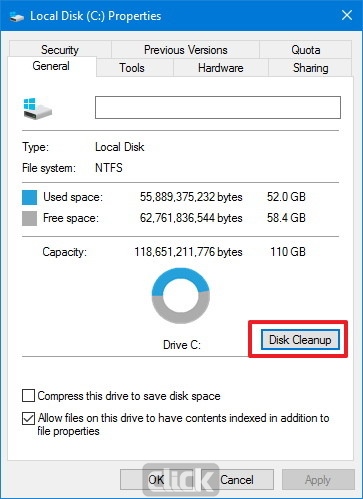The width and height of the screenshot is (363, 499).
Task: Launch Disk Cleanup
Action: point(300,340)
